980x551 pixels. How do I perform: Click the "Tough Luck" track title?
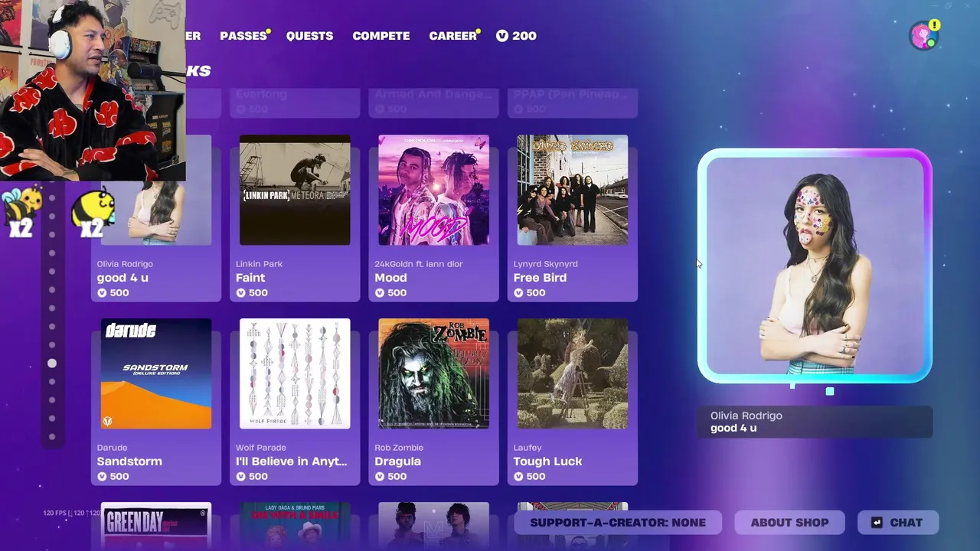pyautogui.click(x=547, y=461)
